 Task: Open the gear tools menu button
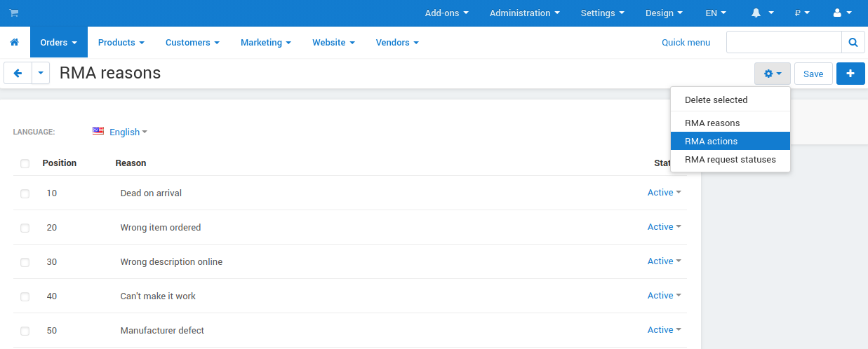coord(773,74)
